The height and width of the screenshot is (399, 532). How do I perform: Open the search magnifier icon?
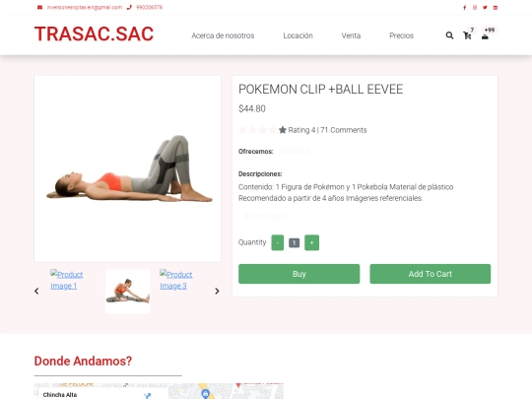coord(449,35)
